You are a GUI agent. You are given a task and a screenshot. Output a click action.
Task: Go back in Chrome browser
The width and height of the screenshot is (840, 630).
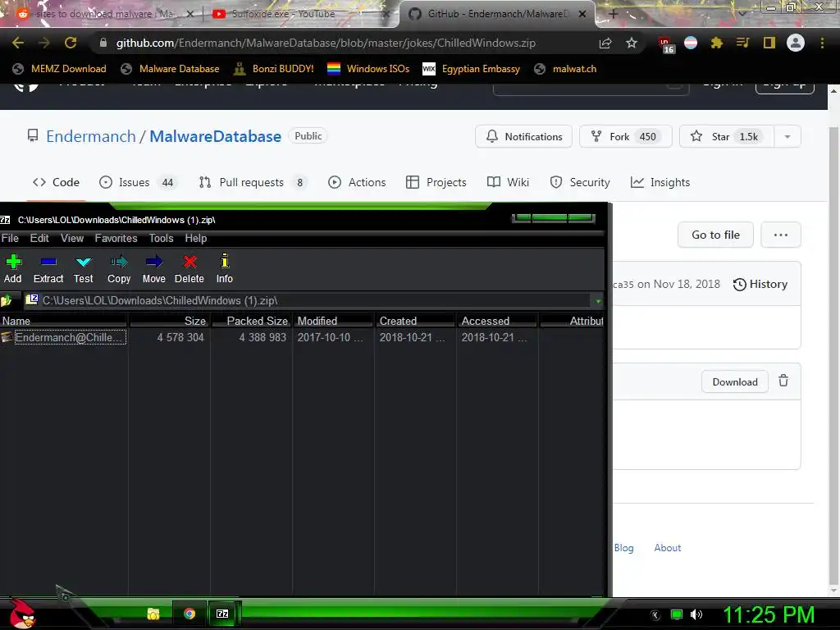(x=18, y=43)
